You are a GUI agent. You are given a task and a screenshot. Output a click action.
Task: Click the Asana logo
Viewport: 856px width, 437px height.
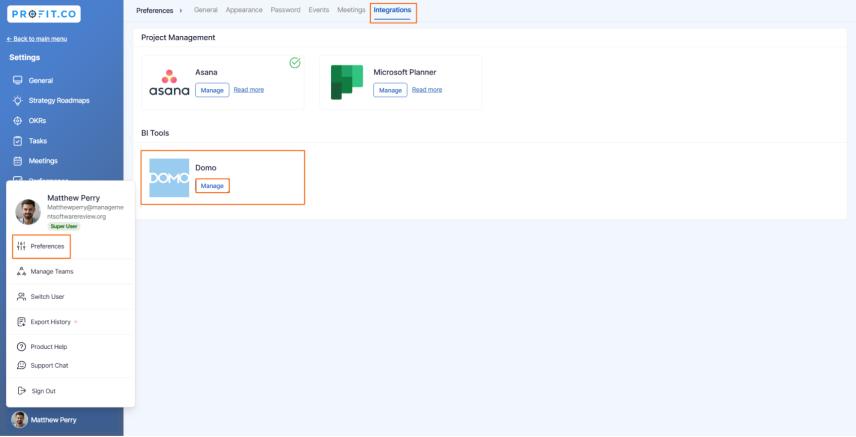point(169,82)
